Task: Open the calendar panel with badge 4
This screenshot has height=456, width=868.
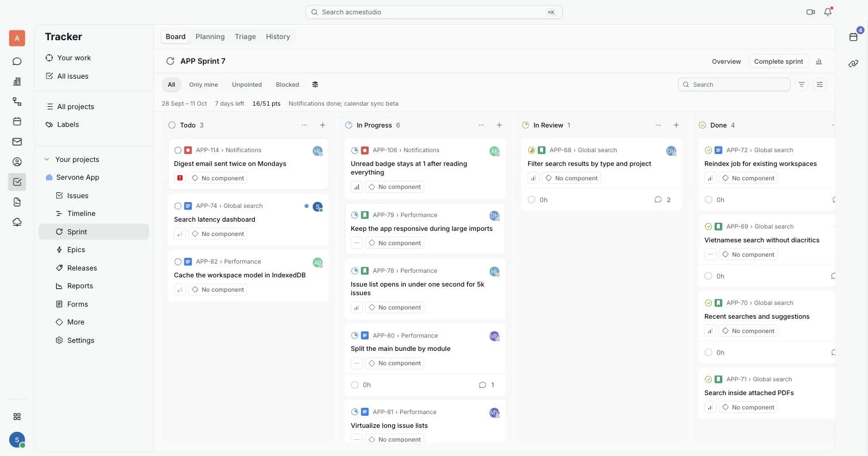Action: point(854,37)
